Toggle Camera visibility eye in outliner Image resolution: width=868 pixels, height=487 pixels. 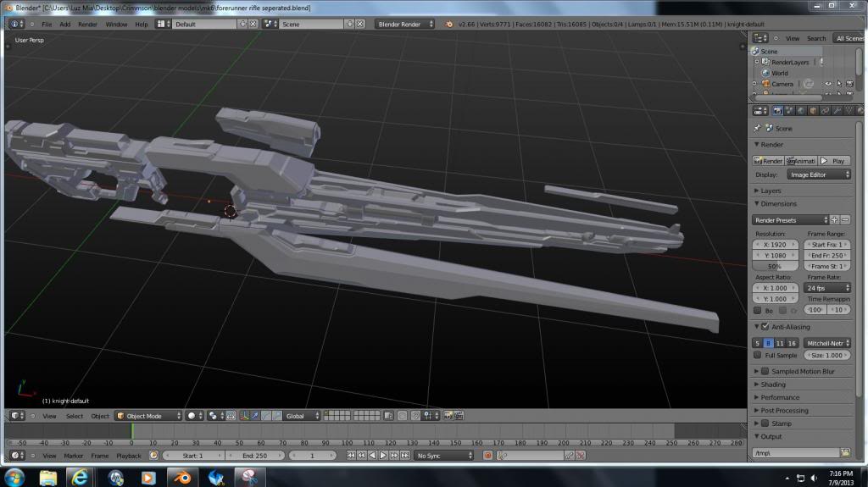828,84
